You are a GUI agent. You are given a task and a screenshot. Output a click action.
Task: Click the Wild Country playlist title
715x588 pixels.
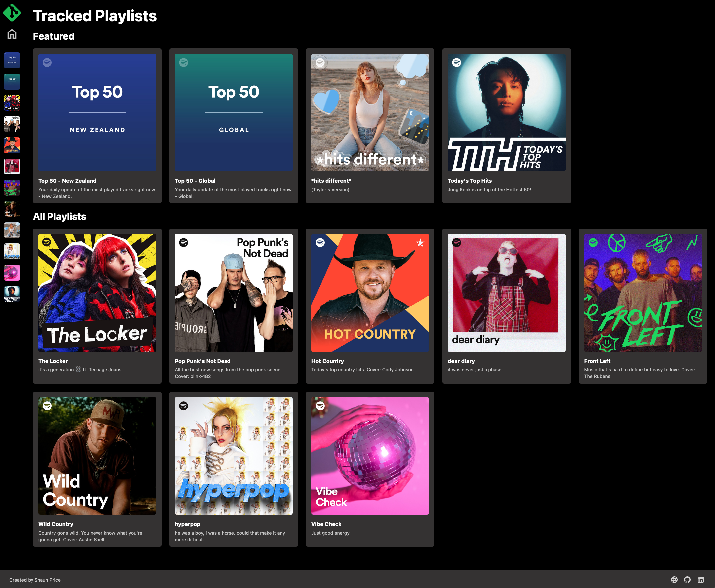(x=55, y=524)
